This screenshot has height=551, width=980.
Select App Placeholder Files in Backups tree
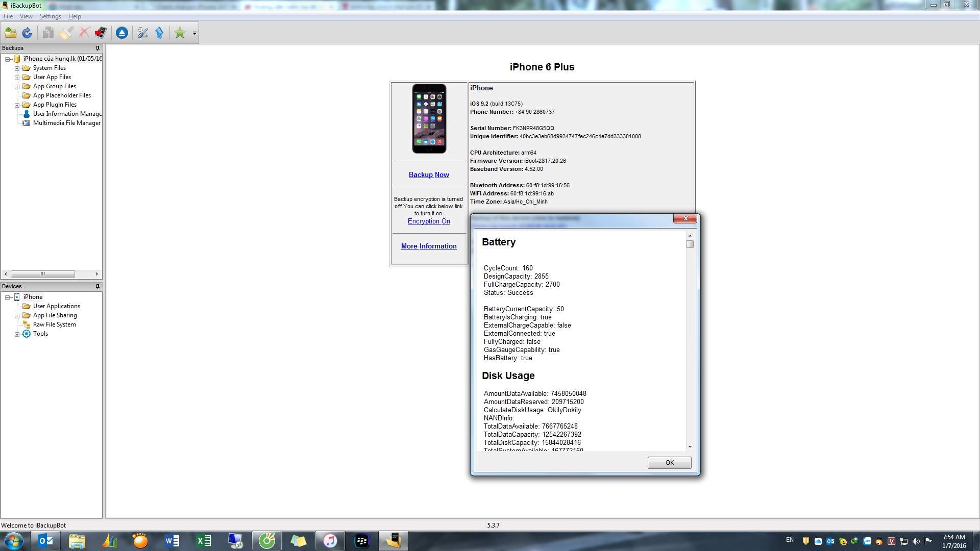point(62,95)
